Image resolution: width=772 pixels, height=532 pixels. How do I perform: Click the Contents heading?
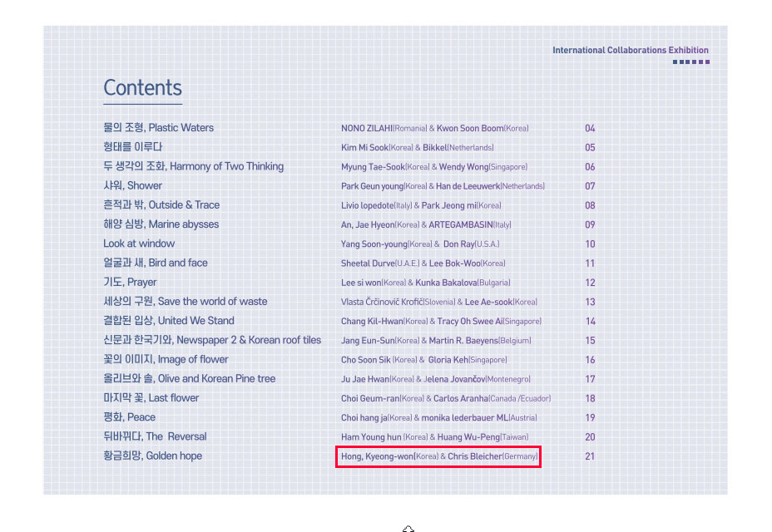pyautogui.click(x=142, y=88)
